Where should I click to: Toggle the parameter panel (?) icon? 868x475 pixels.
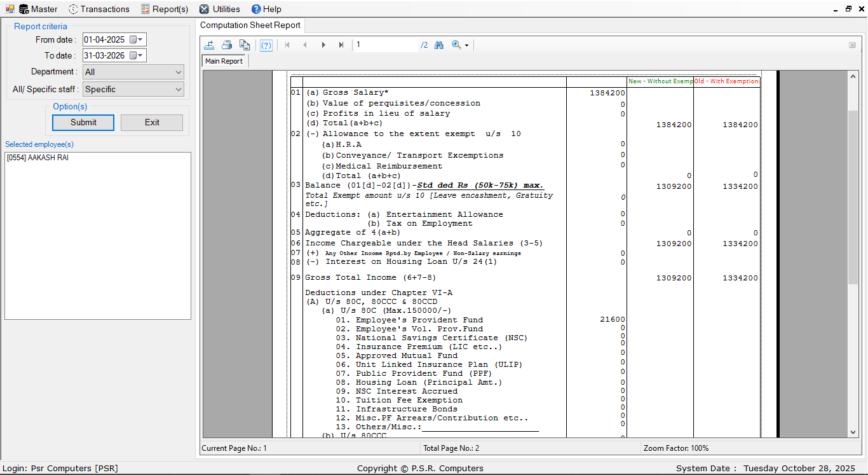tap(266, 45)
